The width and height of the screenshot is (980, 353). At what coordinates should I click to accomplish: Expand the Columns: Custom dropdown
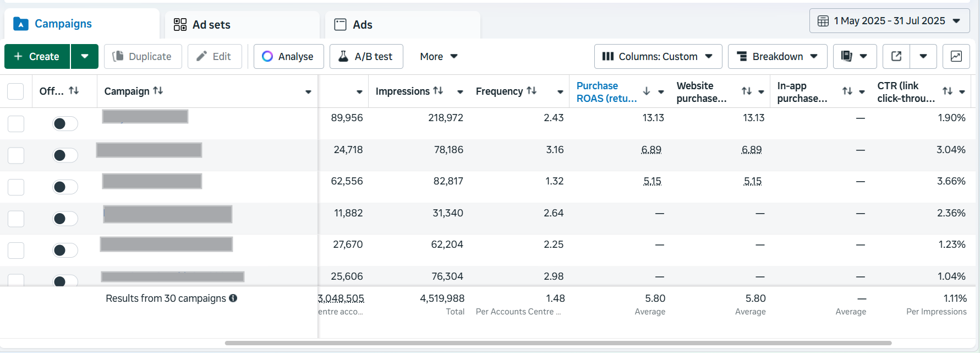[658, 56]
